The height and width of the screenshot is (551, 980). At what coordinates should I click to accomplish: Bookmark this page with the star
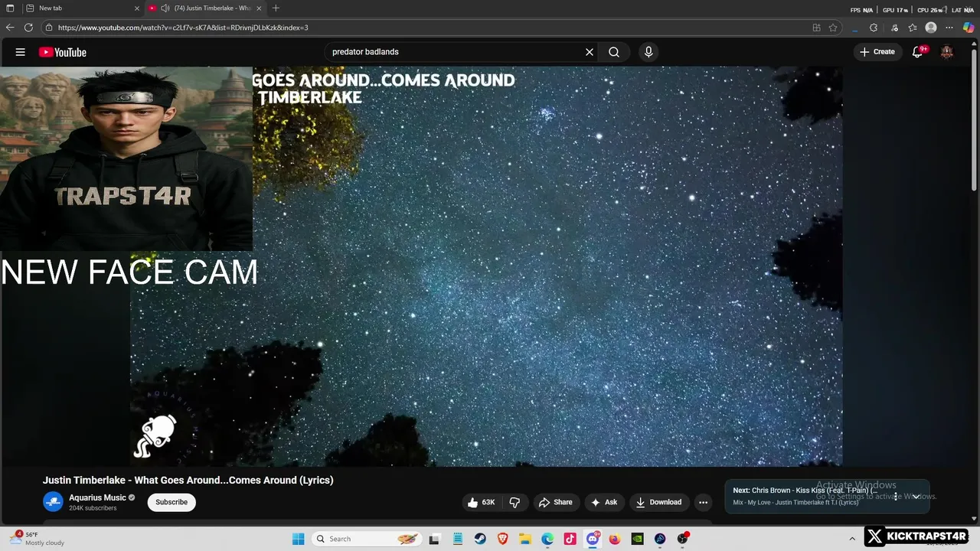(x=833, y=28)
